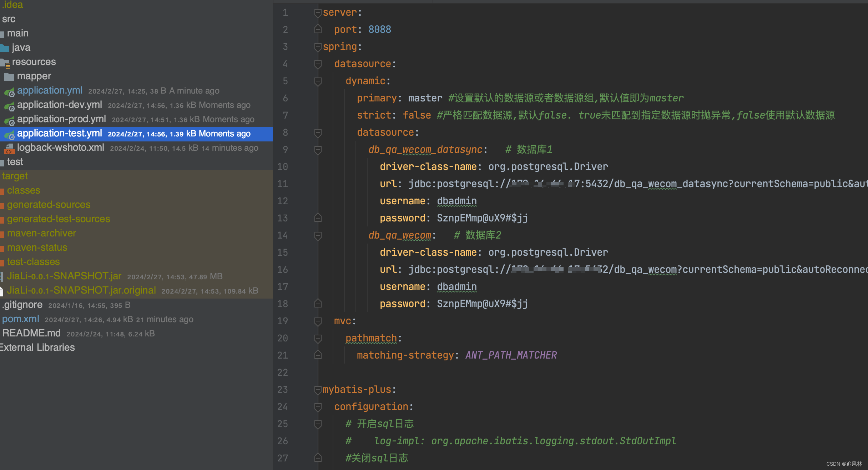
Task: Select the maven-status folder
Action: click(x=37, y=247)
